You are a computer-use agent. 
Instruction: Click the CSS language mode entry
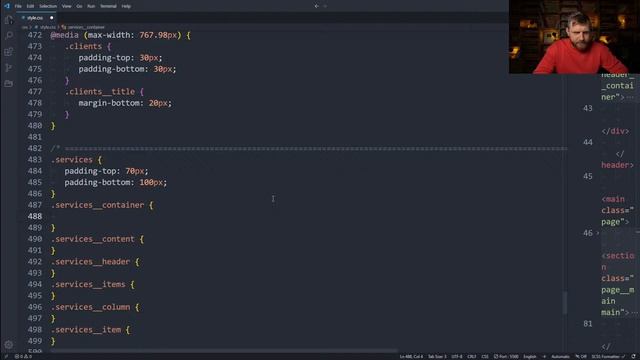tap(485, 357)
